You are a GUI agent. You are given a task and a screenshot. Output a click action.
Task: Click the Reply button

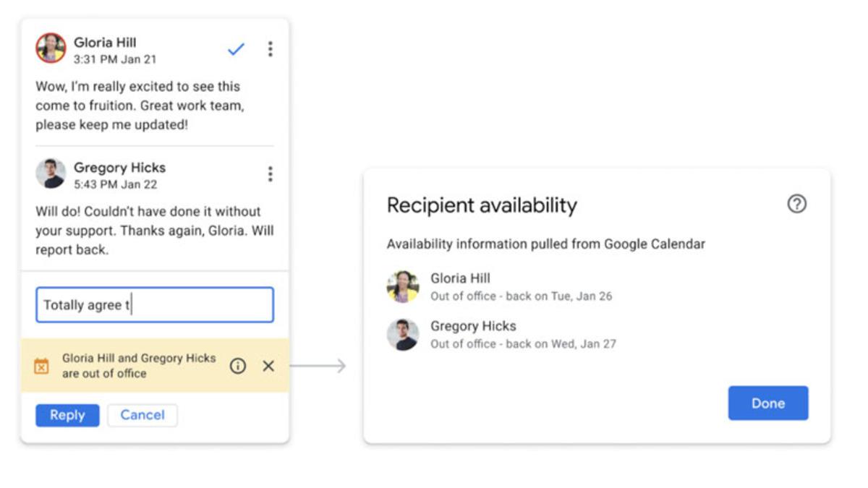67,415
